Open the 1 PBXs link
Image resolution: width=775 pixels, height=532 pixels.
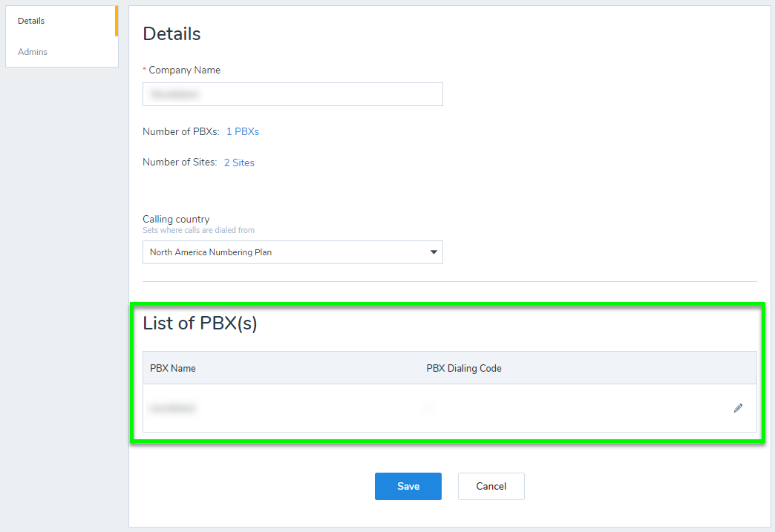pyautogui.click(x=243, y=131)
